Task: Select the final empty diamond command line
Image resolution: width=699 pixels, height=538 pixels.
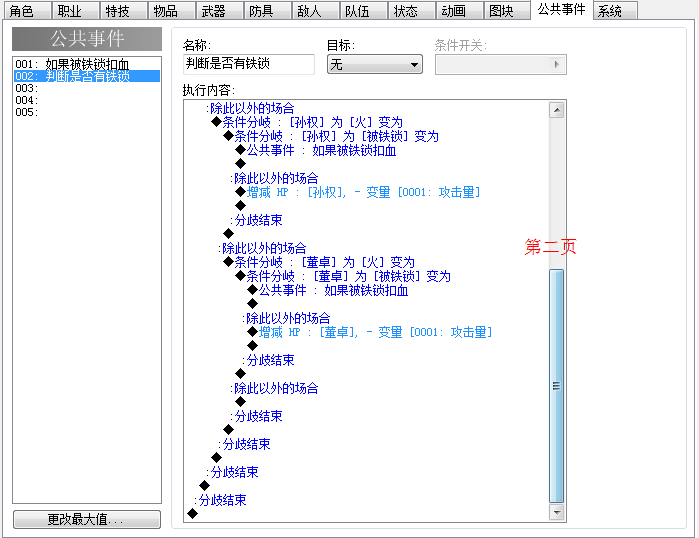Action: [193, 514]
